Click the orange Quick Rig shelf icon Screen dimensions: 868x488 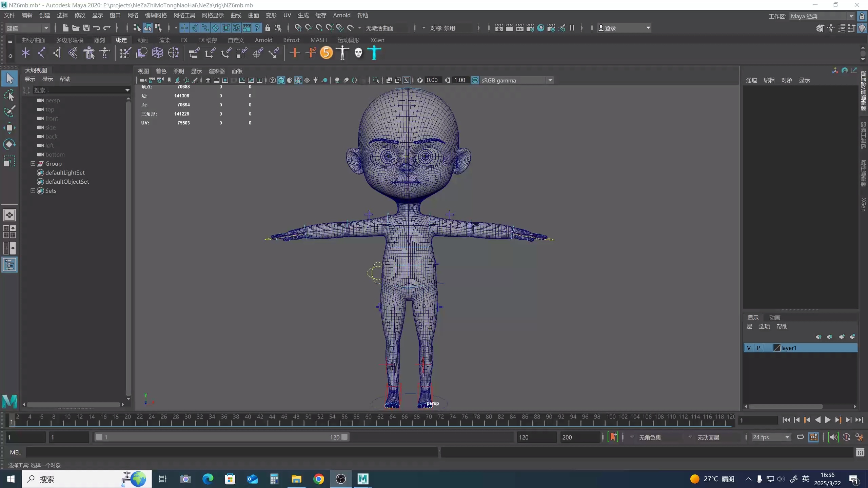(x=326, y=53)
